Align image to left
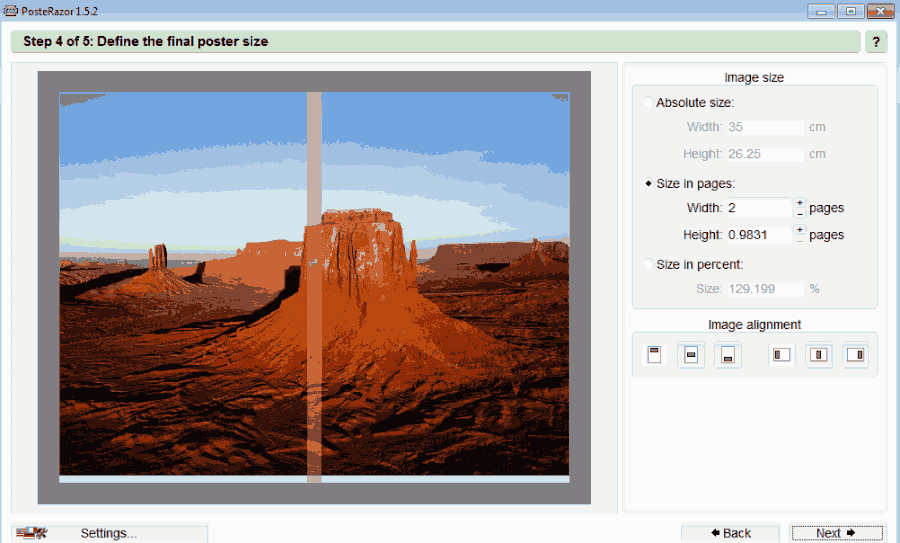Viewport: 900px width, 543px height. [x=782, y=355]
